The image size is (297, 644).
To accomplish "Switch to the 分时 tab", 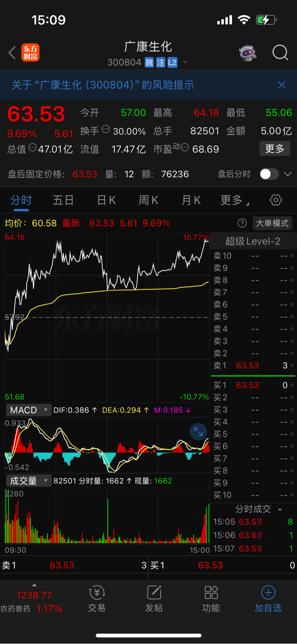I will (21, 200).
